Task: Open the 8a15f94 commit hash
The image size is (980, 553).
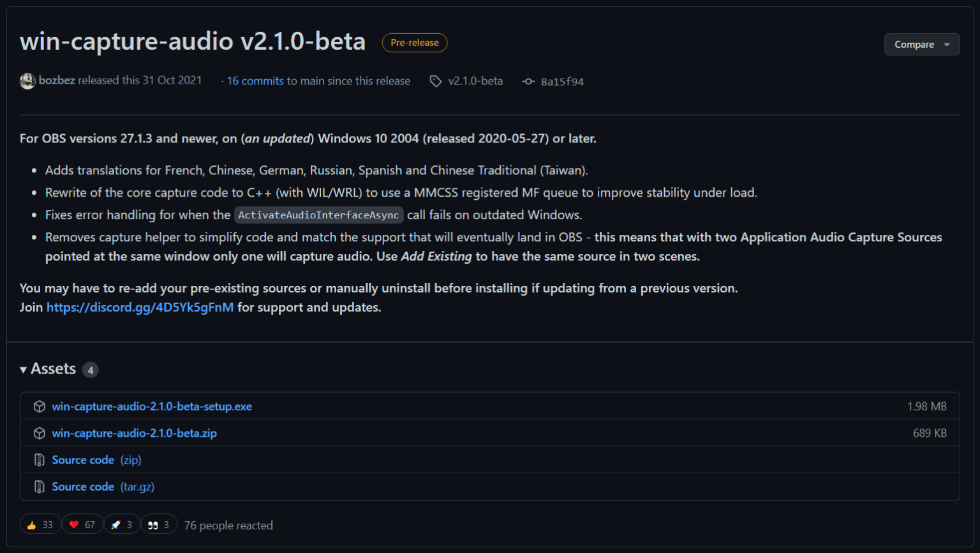Action: 562,82
